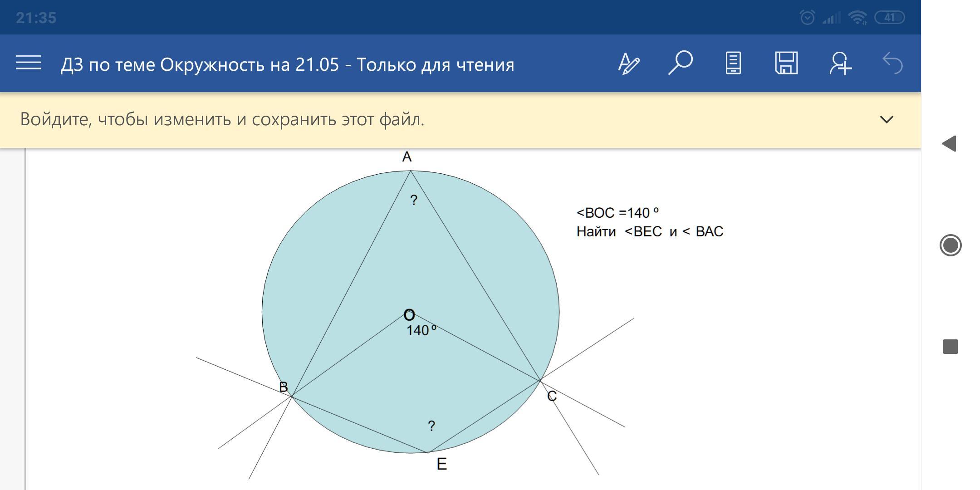Tap the pen edit icon
This screenshot has width=980, height=490.
629,64
